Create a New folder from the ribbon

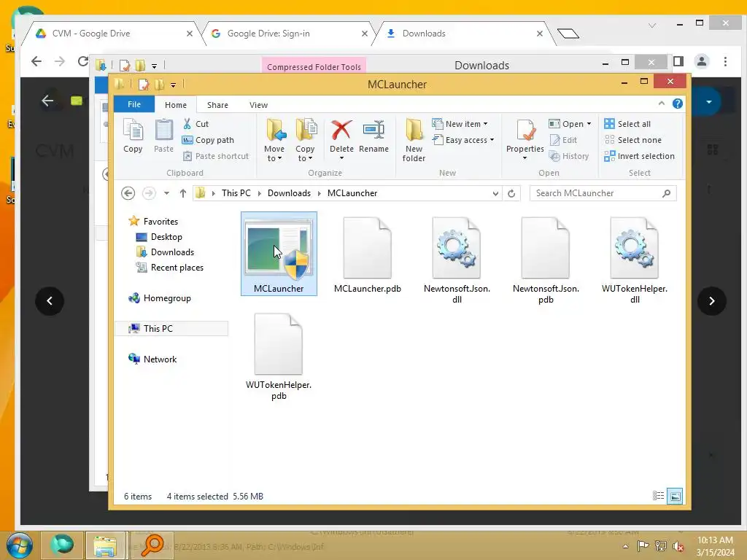pyautogui.click(x=414, y=140)
